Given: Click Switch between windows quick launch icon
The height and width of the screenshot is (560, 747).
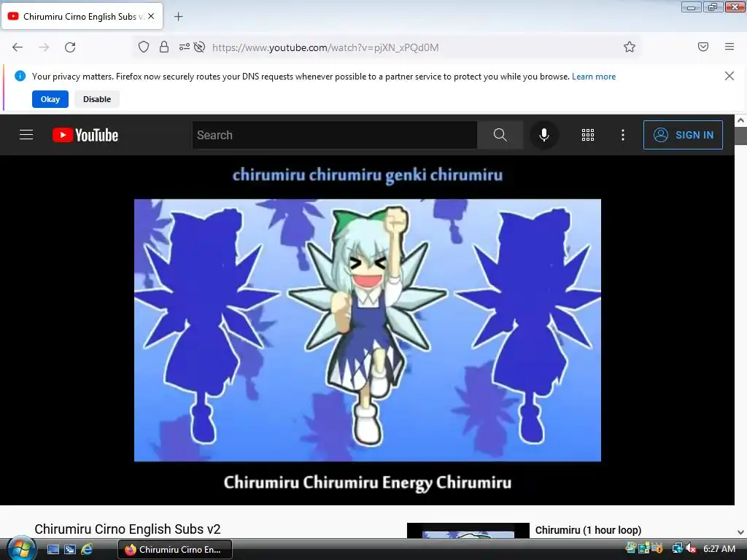Looking at the screenshot, I should coord(70,549).
